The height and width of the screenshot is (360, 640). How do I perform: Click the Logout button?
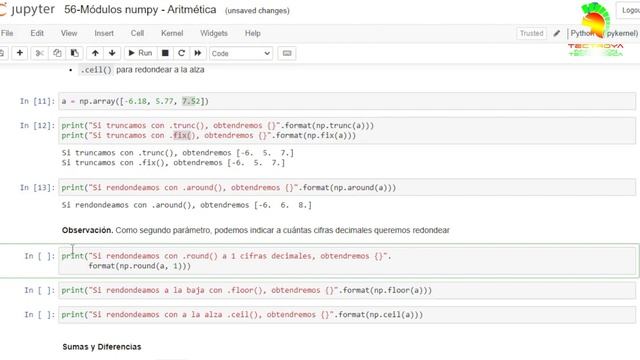point(630,10)
